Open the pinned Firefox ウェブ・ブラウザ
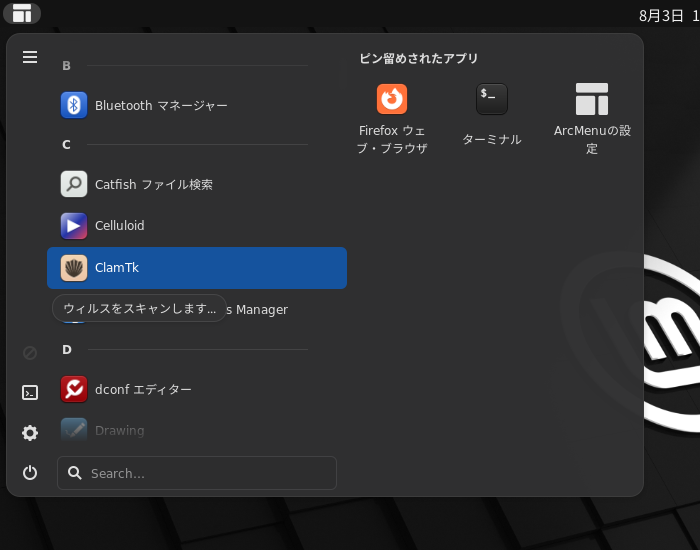Viewport: 700px width, 550px height. pyautogui.click(x=392, y=119)
